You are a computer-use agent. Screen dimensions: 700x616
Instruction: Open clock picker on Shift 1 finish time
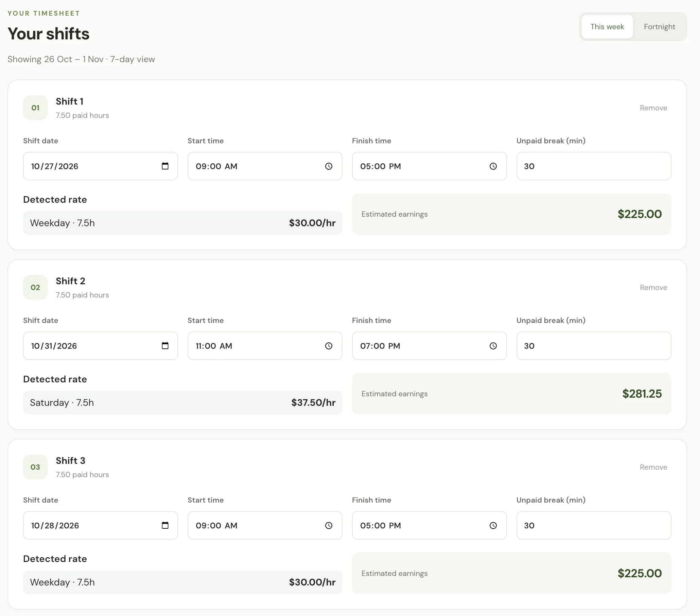[x=493, y=166]
